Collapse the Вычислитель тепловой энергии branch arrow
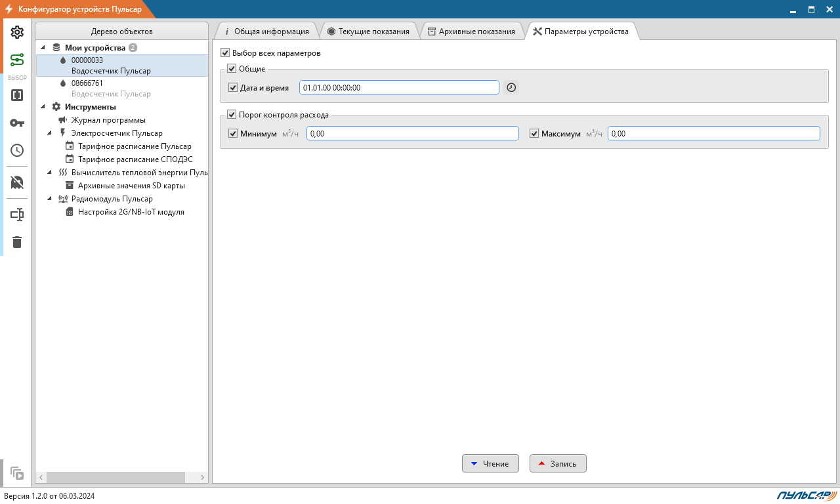Screen dimensions: 840x504 pyautogui.click(x=50, y=173)
